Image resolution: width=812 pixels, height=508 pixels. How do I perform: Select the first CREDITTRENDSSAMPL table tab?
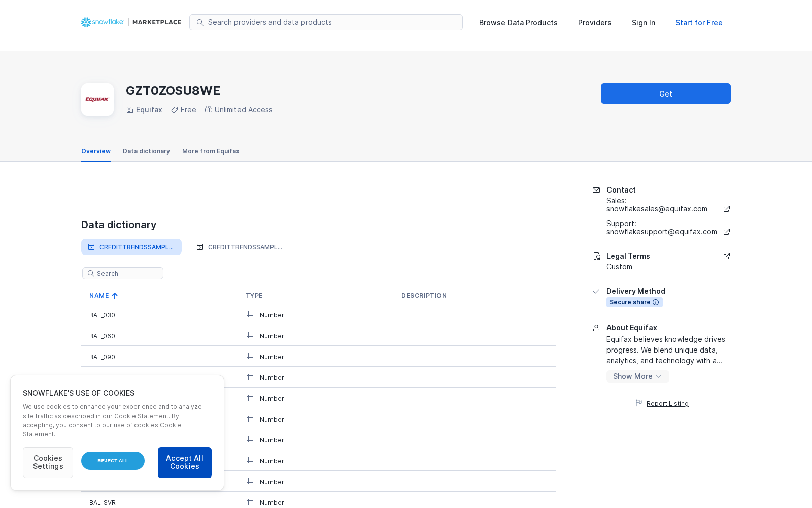pyautogui.click(x=131, y=247)
